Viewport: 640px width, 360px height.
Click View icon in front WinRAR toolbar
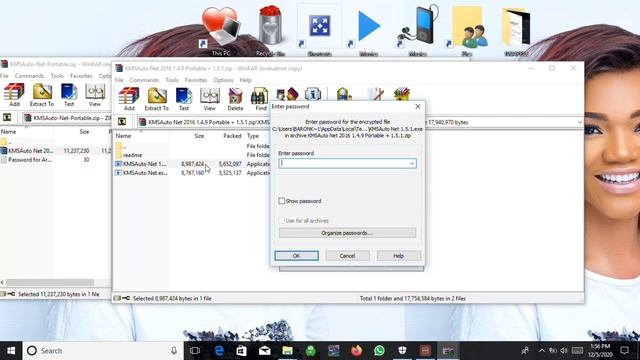click(x=209, y=99)
